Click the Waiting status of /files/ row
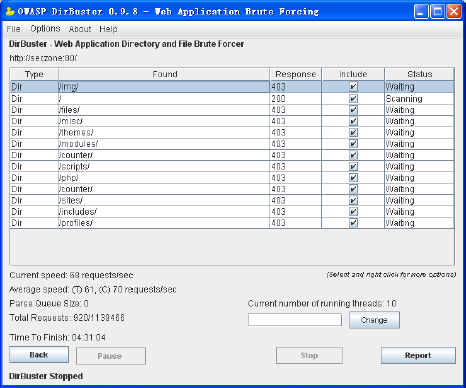466x388 pixels. pos(419,110)
